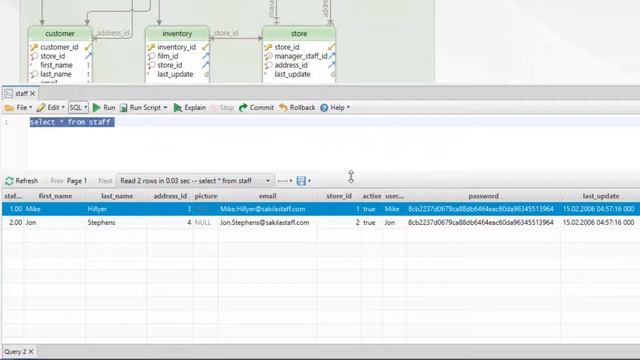Select address_id column in store table
The height and width of the screenshot is (360, 640).
click(291, 65)
